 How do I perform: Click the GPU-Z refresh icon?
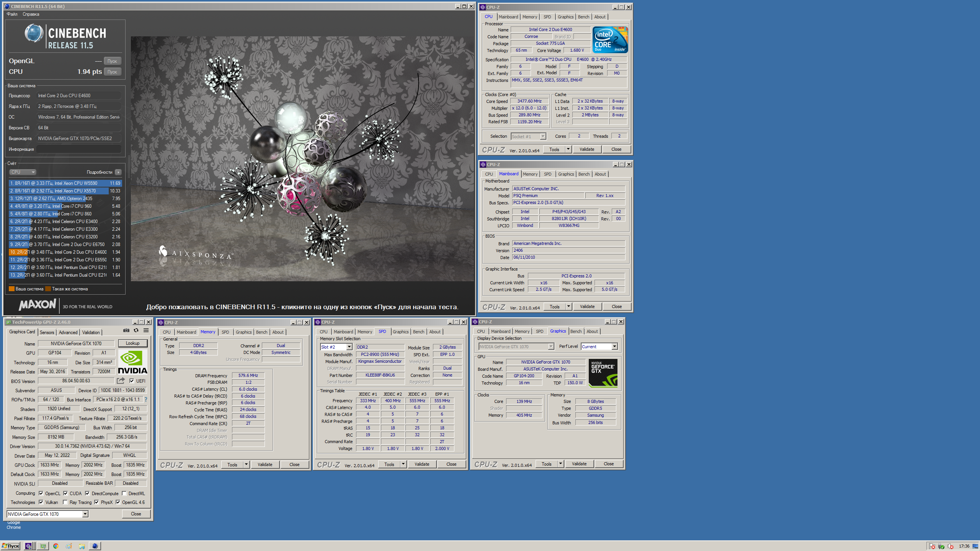pyautogui.click(x=136, y=330)
